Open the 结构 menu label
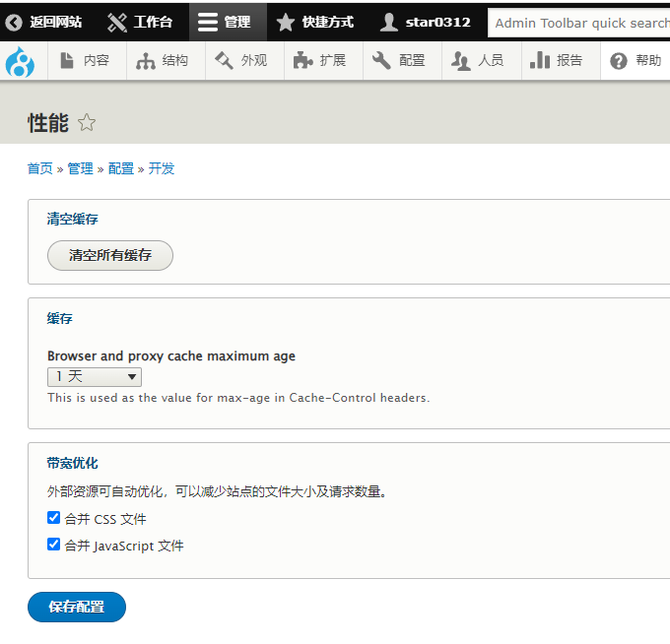 [175, 61]
